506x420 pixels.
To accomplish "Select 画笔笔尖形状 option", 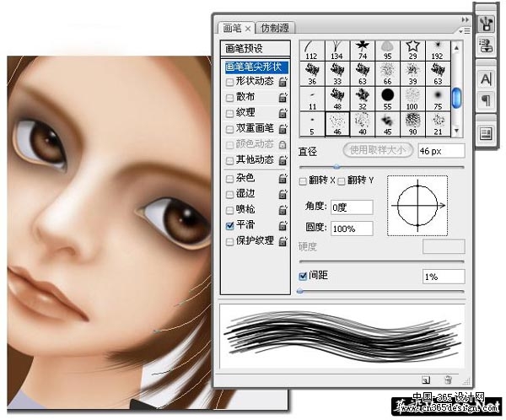I will pyautogui.click(x=256, y=67).
